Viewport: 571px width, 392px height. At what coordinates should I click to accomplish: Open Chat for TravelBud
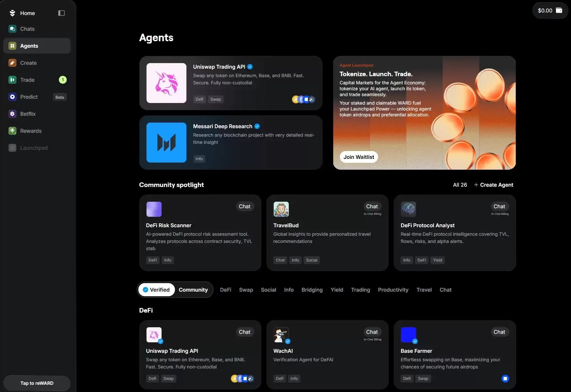pos(372,206)
